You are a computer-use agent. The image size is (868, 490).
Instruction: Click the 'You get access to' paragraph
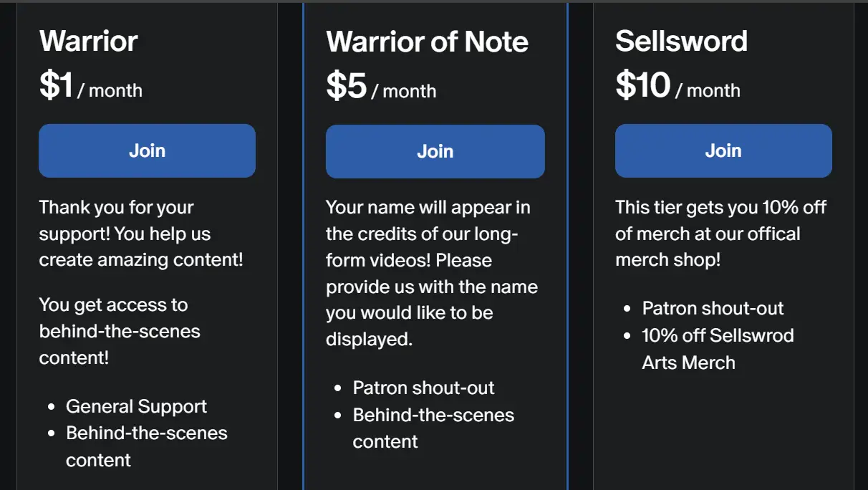[120, 331]
